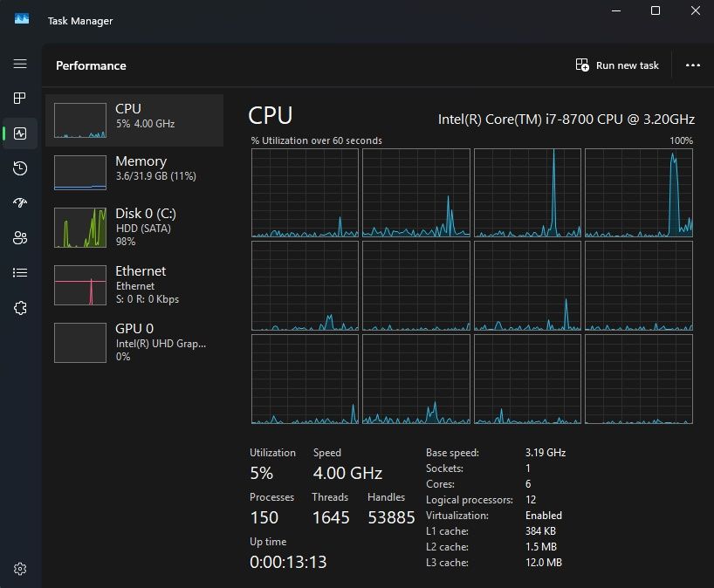
Task: Click the Memory 3.6/31.9 GB (11%) text
Action: click(x=155, y=176)
